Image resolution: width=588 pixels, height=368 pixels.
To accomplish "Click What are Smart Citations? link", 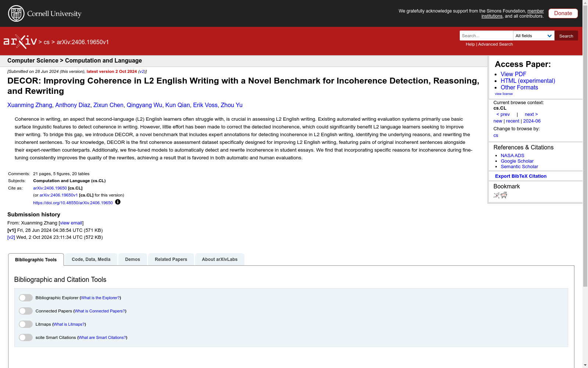I will tap(102, 337).
